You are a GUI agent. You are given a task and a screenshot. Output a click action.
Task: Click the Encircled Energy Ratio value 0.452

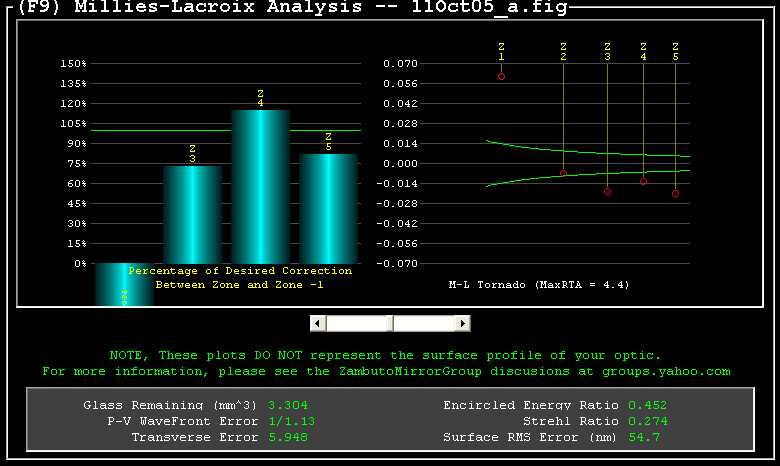647,405
